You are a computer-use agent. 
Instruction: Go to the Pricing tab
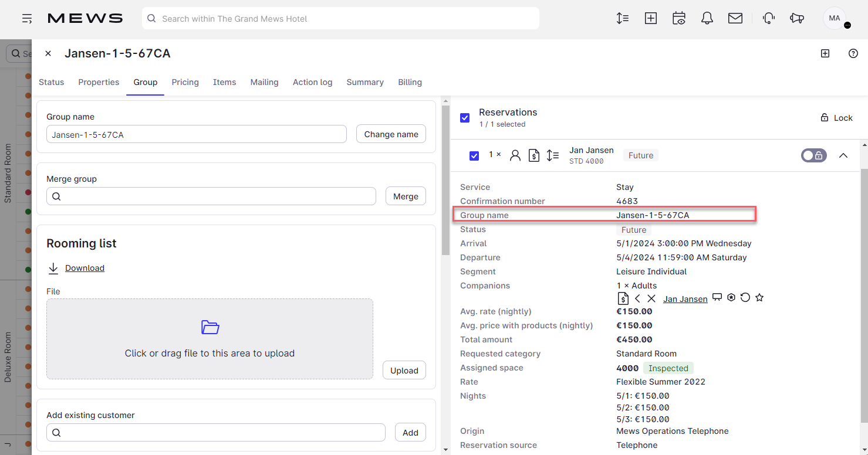point(185,82)
